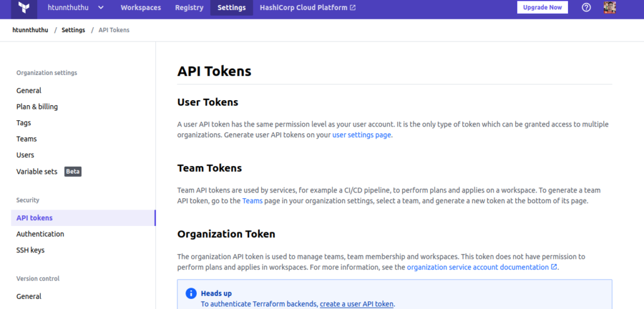Image resolution: width=644 pixels, height=309 pixels.
Task: Select the Settings tab
Action: point(231,8)
